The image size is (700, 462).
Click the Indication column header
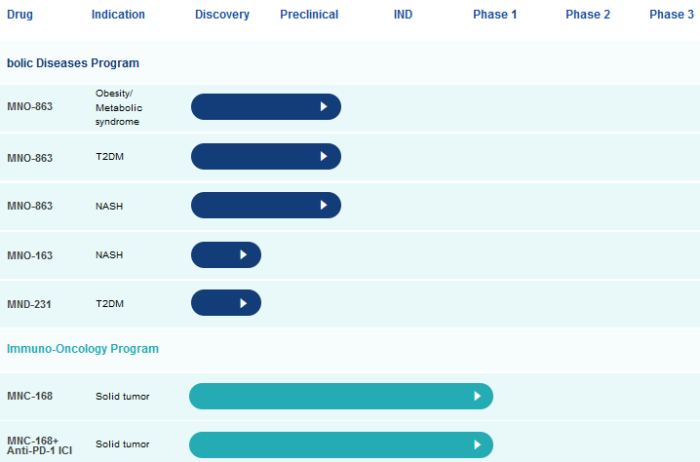(118, 15)
